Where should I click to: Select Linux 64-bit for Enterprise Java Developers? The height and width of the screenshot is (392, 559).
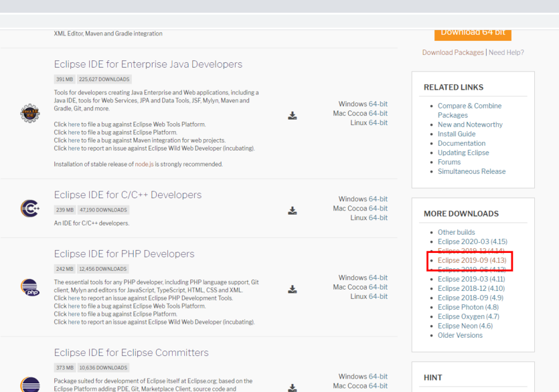tap(378, 122)
